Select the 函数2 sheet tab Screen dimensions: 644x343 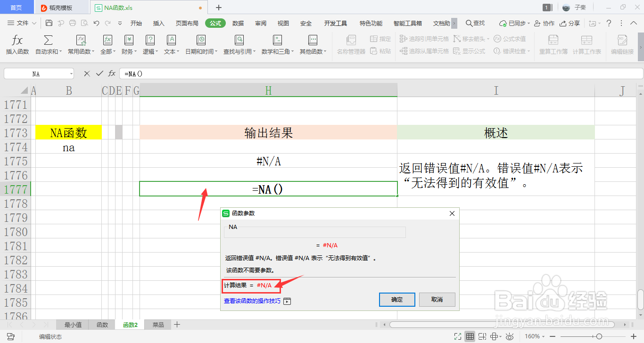130,324
